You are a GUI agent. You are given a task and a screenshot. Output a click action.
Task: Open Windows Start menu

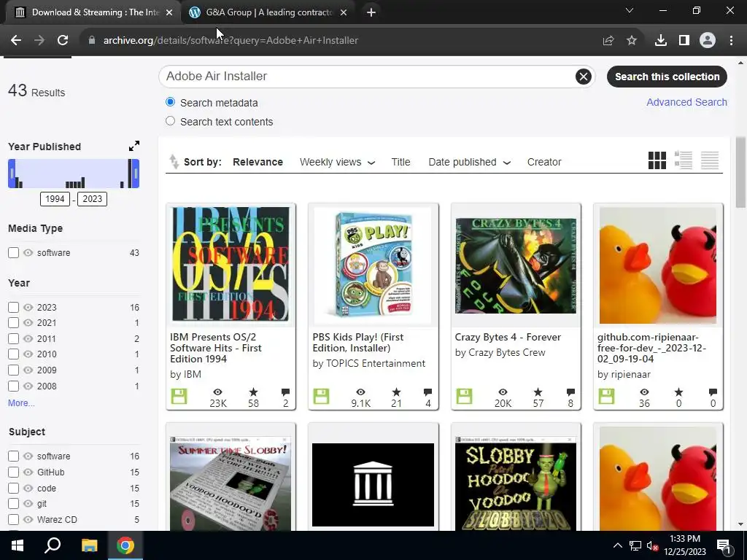point(18,545)
